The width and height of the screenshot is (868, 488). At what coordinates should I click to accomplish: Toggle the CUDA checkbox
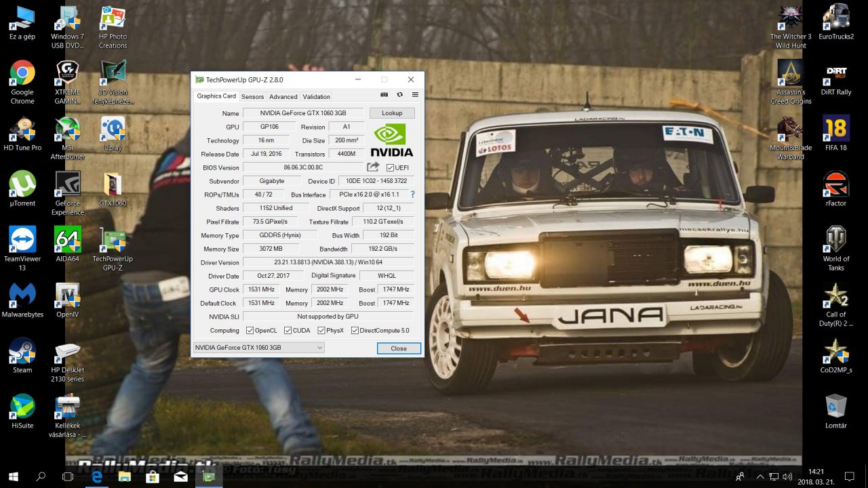pyautogui.click(x=288, y=330)
